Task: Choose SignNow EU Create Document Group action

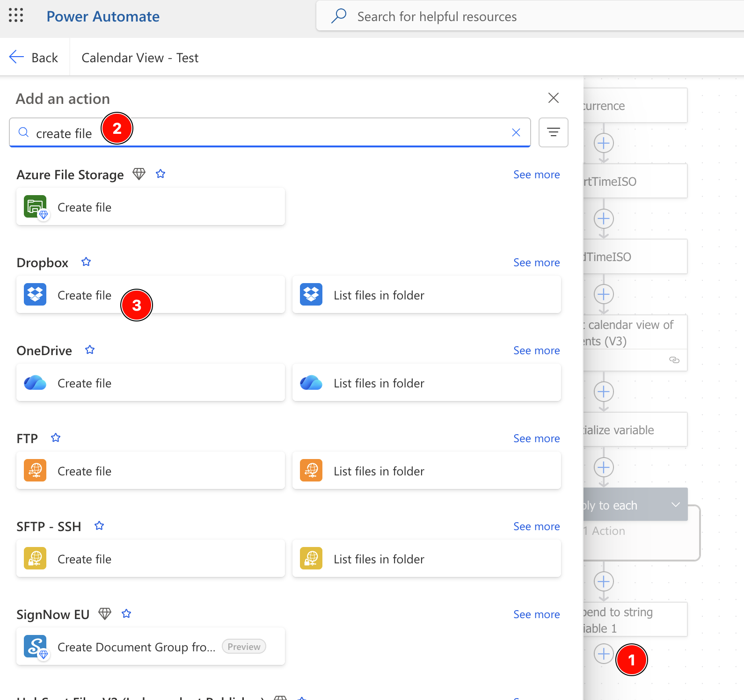Action: (151, 647)
